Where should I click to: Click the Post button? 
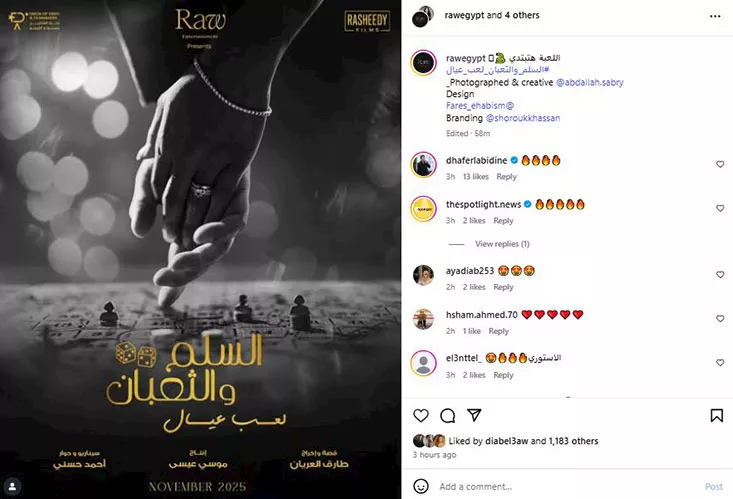714,486
